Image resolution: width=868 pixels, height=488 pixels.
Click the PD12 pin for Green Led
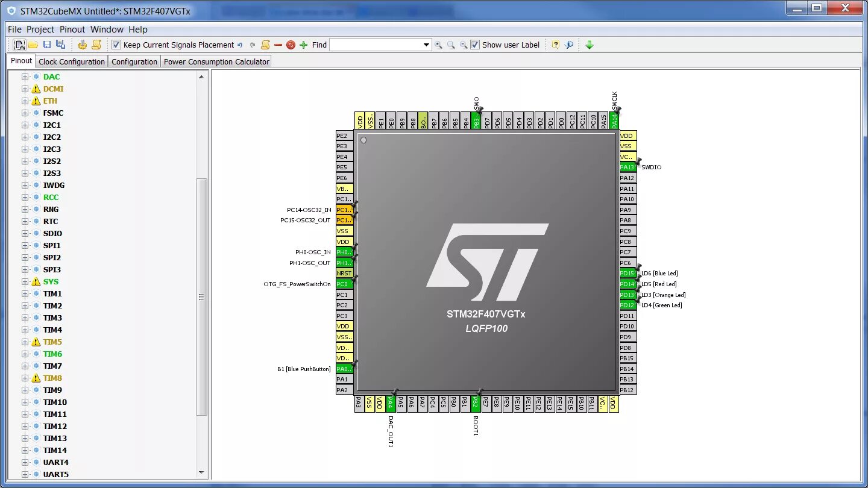pyautogui.click(x=627, y=305)
